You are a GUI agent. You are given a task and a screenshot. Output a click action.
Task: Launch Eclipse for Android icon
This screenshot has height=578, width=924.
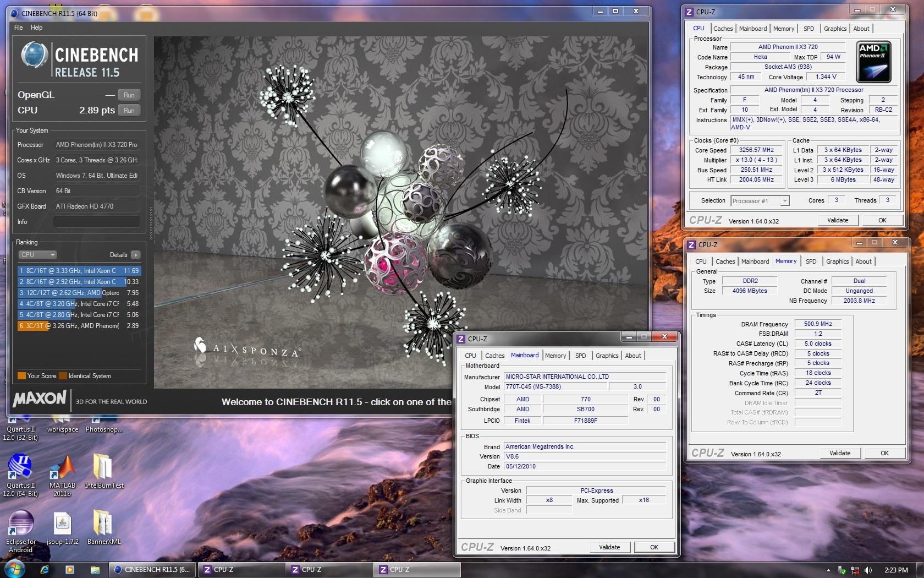[21, 531]
